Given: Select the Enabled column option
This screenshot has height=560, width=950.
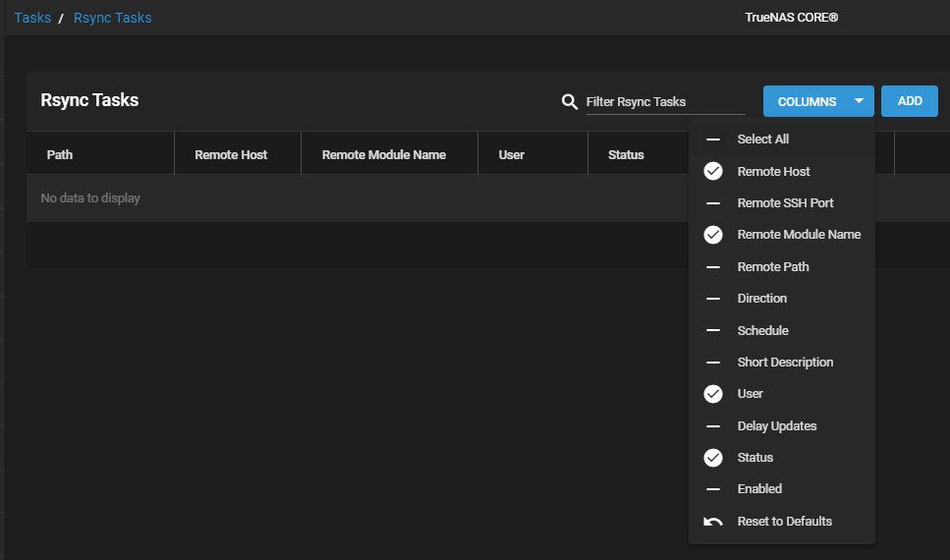Looking at the screenshot, I should [759, 489].
